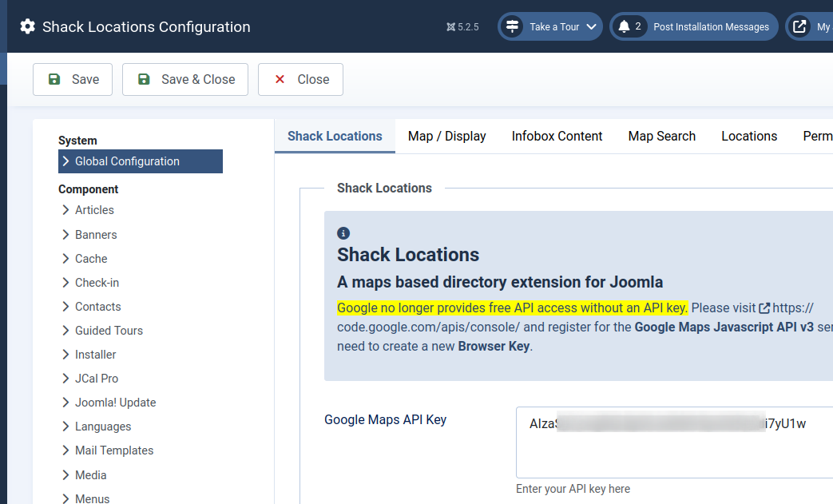Click the chevron beside JCal Pro

(x=65, y=379)
